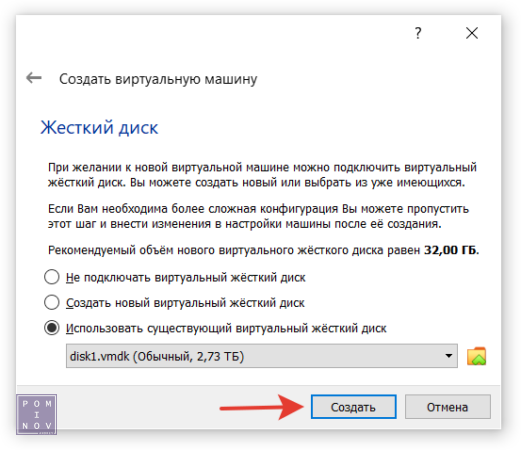
Task: Click the 'Жесткий диск' heading
Action: [99, 128]
